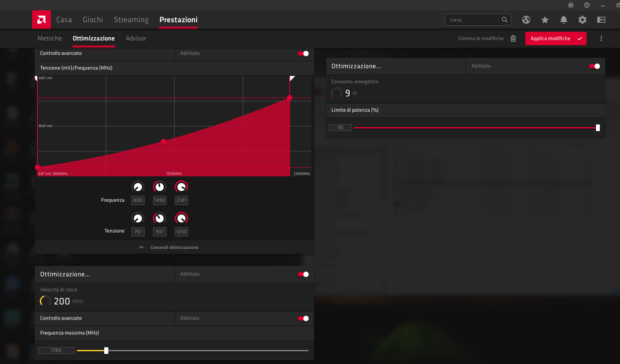Click the Limite di potenza slider handle
The width and height of the screenshot is (620, 364).
click(x=598, y=128)
